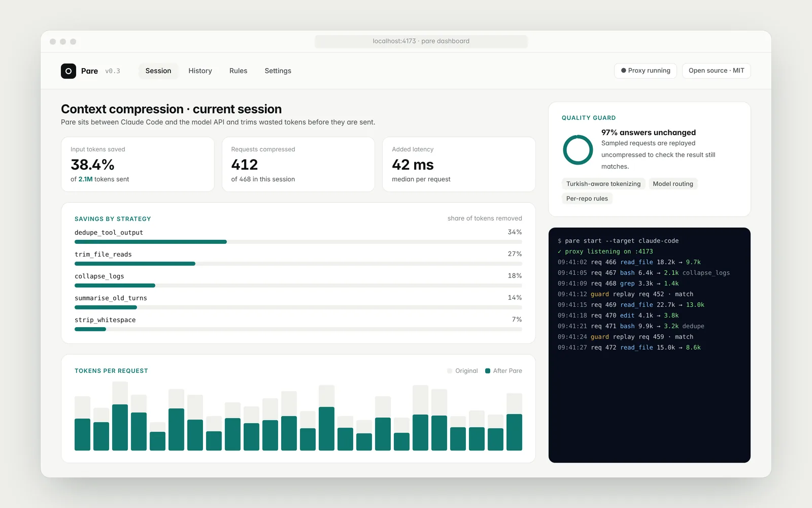The width and height of the screenshot is (812, 508).
Task: Switch to the Rules tab
Action: 238,71
